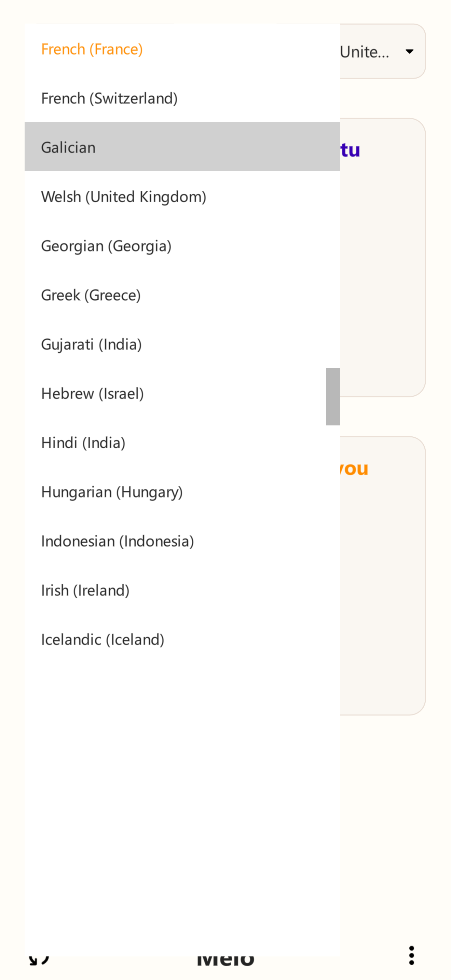Choose French (Switzerland) from the list
The height and width of the screenshot is (980, 451).
(182, 98)
